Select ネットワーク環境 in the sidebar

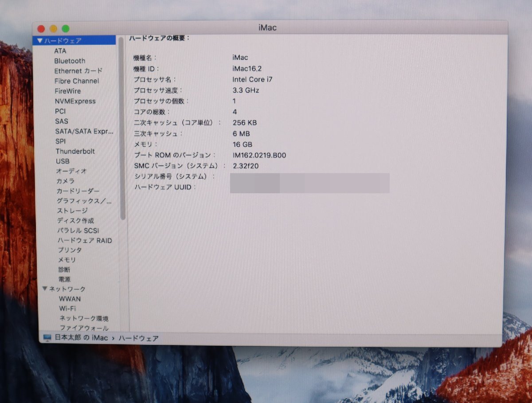(84, 318)
